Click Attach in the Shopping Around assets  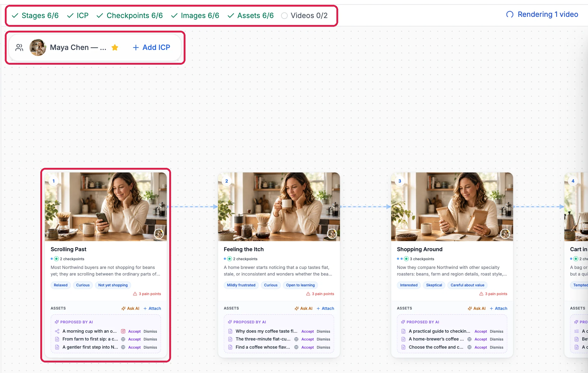498,308
